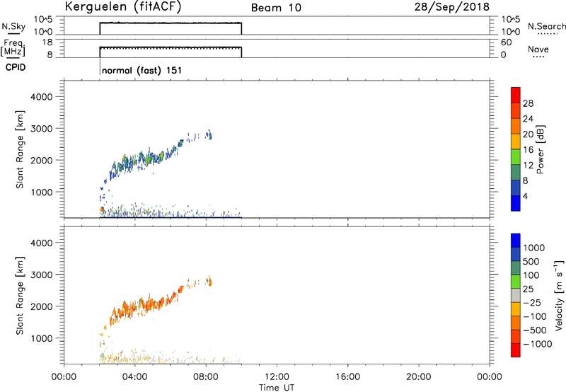This screenshot has height=392, width=566.
Task: Click the "04:00" time tick label
Action: pos(134,377)
